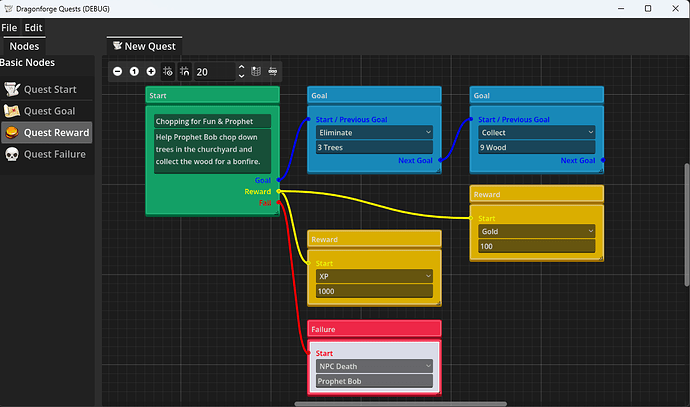Zoom in the graph view
The height and width of the screenshot is (407, 690).
click(151, 71)
